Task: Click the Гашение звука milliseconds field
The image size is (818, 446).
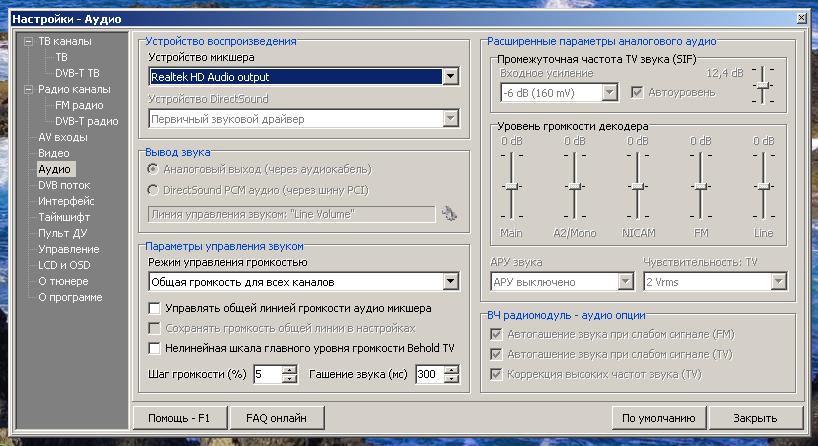Action: tap(428, 374)
